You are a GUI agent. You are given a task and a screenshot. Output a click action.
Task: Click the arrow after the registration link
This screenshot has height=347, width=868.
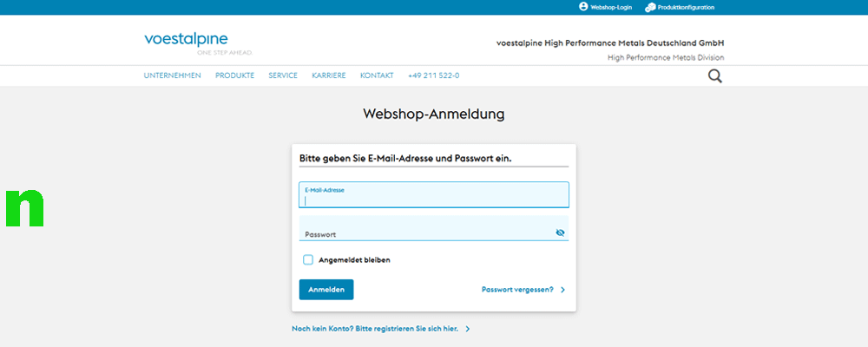[x=468, y=330]
